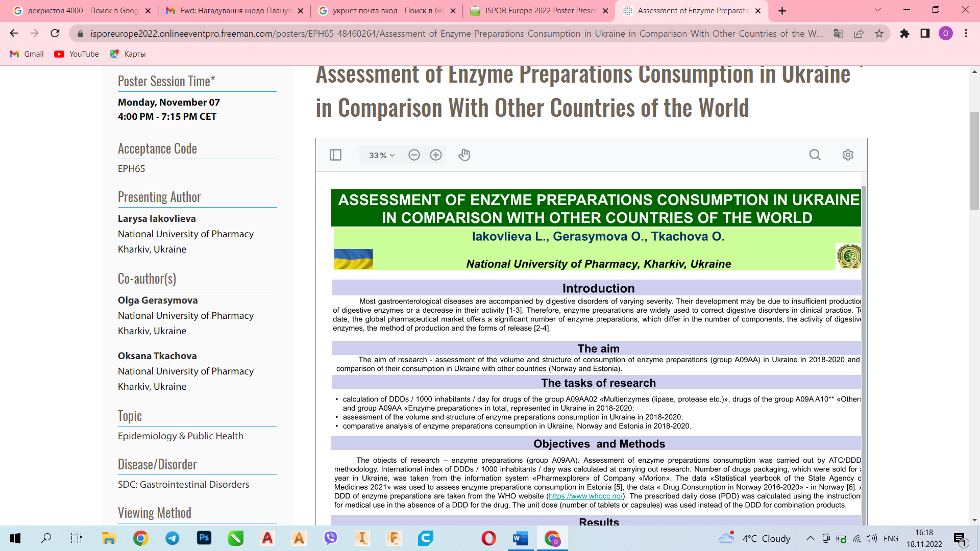This screenshot has width=980, height=551.
Task: Open tab search dropdown arrow
Action: coord(877,10)
